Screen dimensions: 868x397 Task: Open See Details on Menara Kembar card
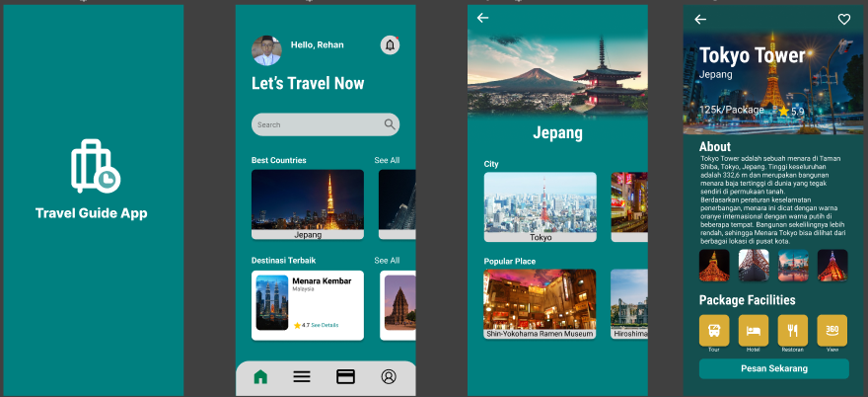click(325, 325)
